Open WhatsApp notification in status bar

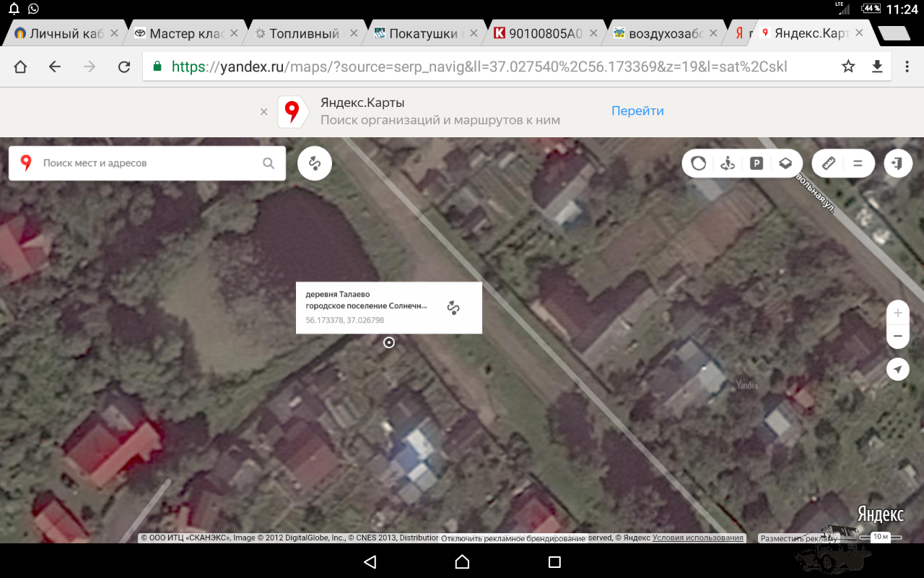[34, 9]
